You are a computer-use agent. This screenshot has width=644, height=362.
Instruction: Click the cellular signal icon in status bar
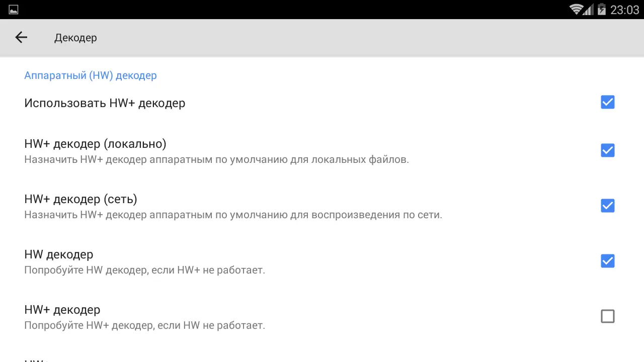click(x=590, y=9)
